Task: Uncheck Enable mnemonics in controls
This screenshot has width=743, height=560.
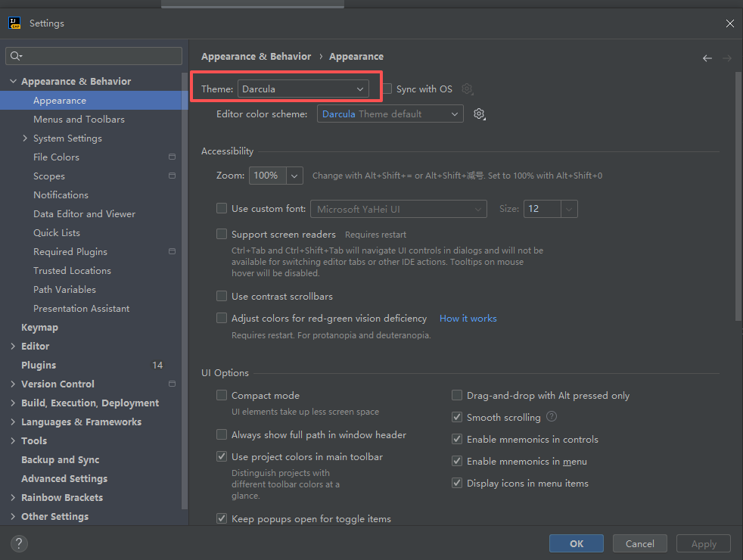Action: point(457,439)
